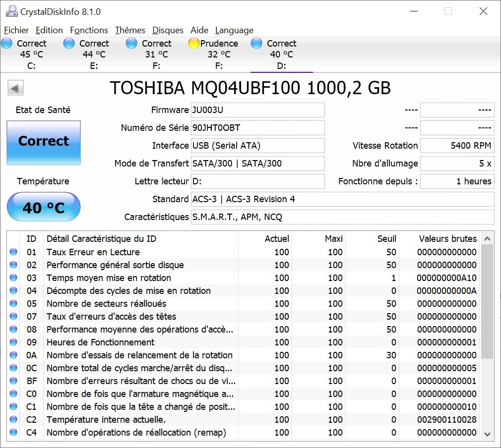Click the Maxi column header
501x448 pixels.
click(318, 239)
